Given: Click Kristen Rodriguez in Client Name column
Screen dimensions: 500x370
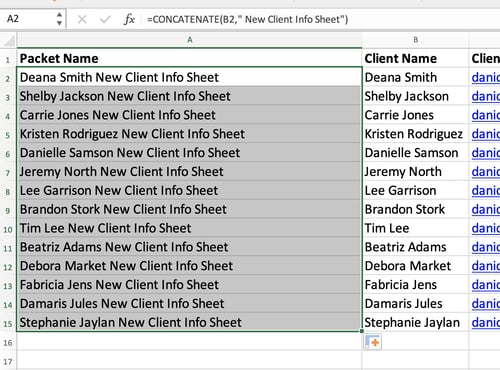Looking at the screenshot, I should coord(414,134).
